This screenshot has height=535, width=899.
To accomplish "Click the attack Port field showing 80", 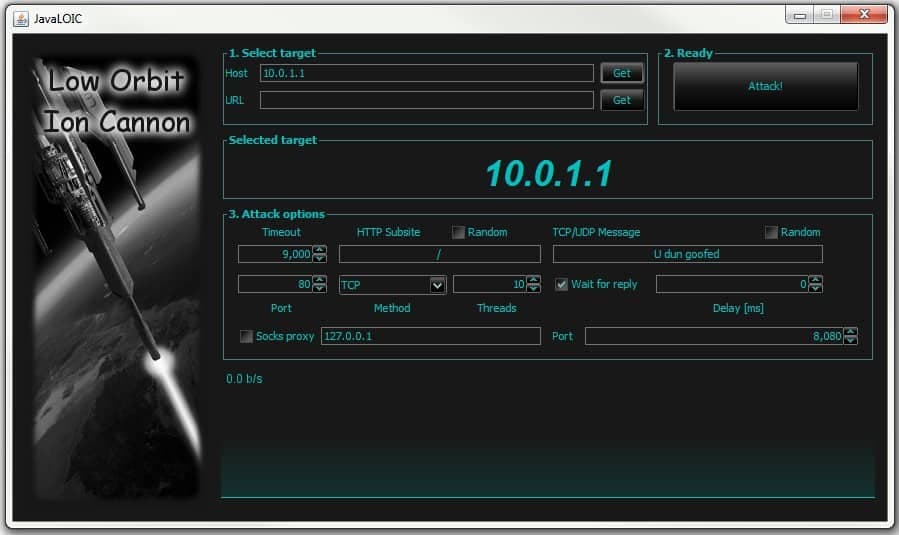I will pyautogui.click(x=276, y=284).
